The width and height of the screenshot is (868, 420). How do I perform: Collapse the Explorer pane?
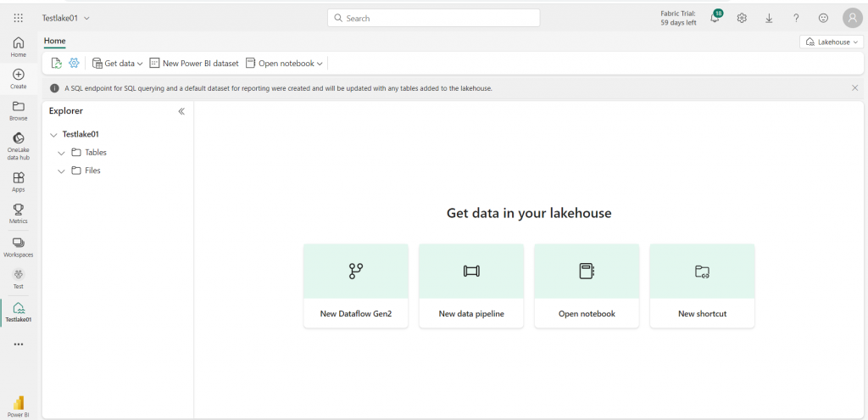tap(181, 111)
